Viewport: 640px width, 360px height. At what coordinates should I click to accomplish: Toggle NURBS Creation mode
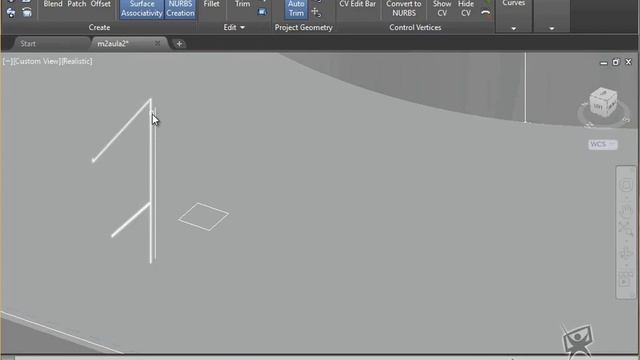[180, 9]
